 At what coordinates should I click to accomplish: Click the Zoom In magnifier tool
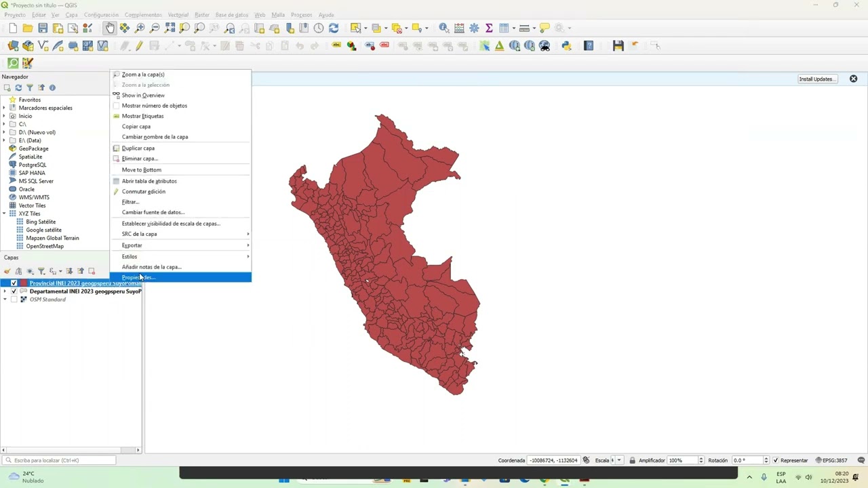click(140, 28)
